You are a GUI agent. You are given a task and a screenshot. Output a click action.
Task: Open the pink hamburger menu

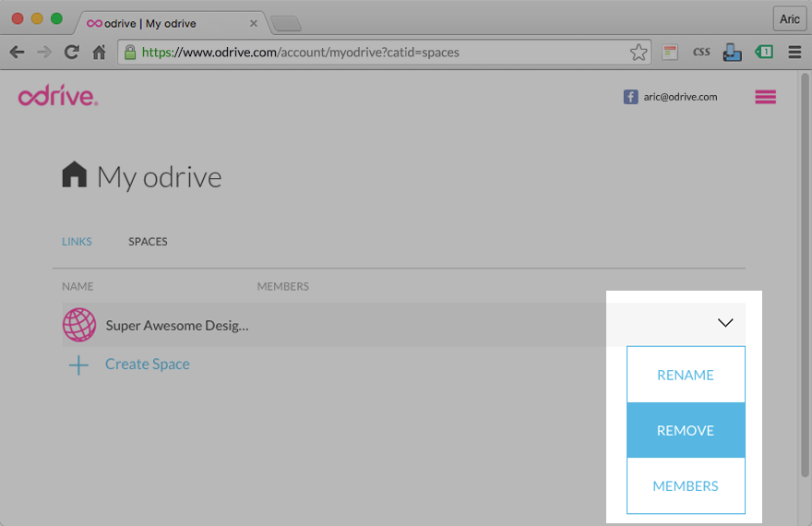click(765, 97)
